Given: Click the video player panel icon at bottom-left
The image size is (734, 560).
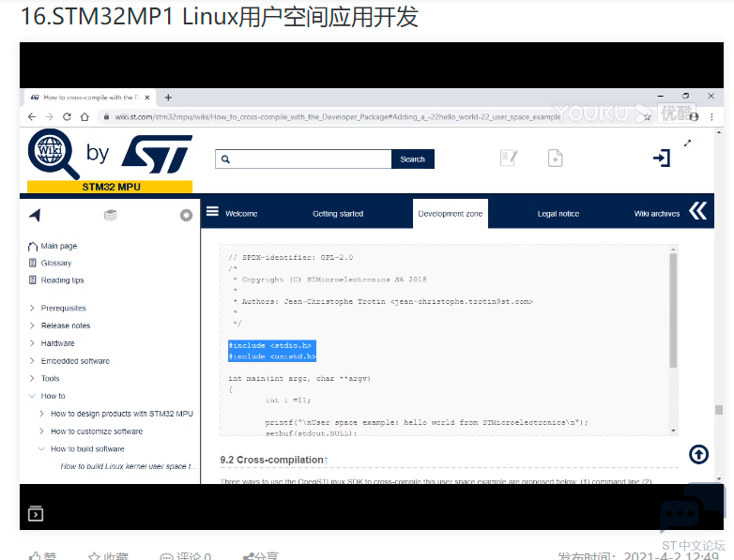Looking at the screenshot, I should [36, 513].
